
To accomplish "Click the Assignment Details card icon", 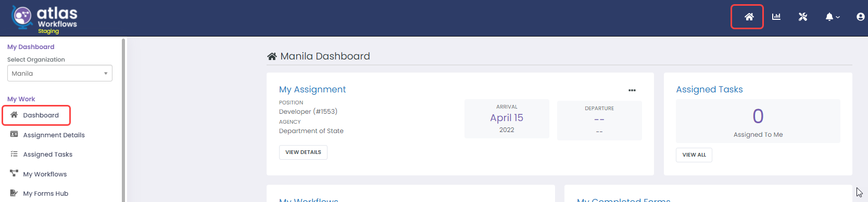I will [x=14, y=135].
